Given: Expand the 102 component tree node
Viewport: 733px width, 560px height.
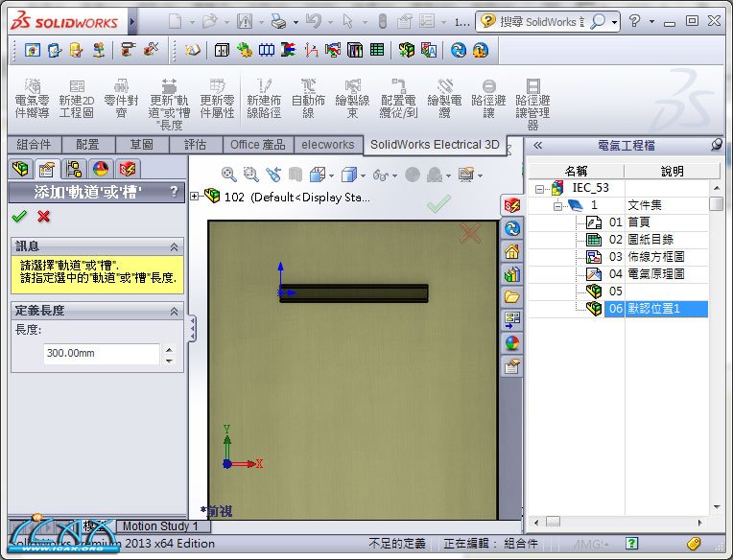Looking at the screenshot, I should (196, 197).
